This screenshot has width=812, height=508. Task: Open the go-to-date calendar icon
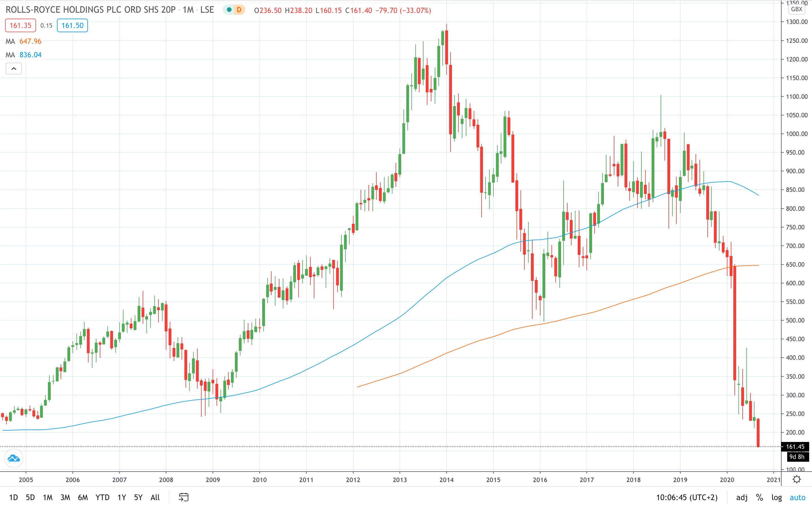[x=184, y=497]
